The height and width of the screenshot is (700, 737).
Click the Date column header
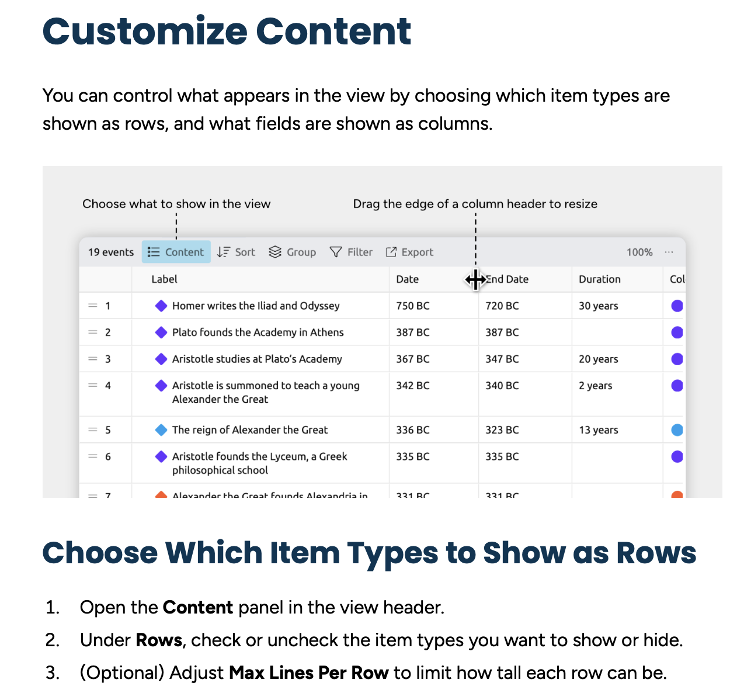pos(407,279)
